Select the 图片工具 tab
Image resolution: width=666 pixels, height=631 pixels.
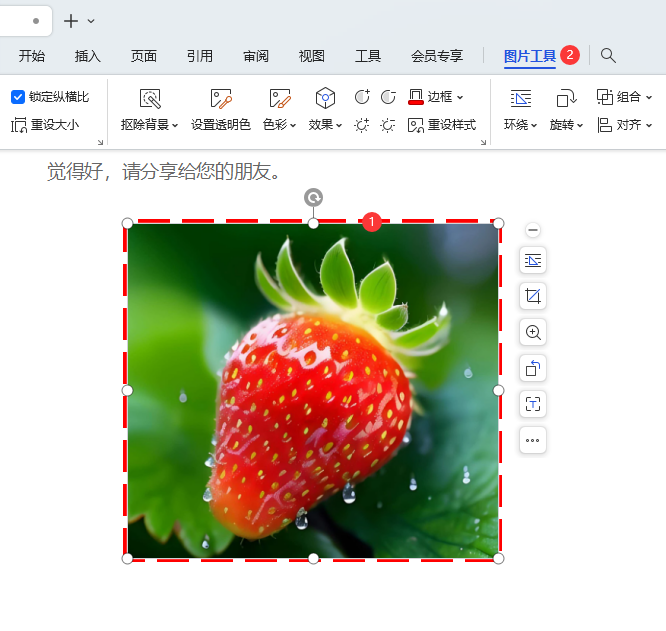click(x=530, y=56)
